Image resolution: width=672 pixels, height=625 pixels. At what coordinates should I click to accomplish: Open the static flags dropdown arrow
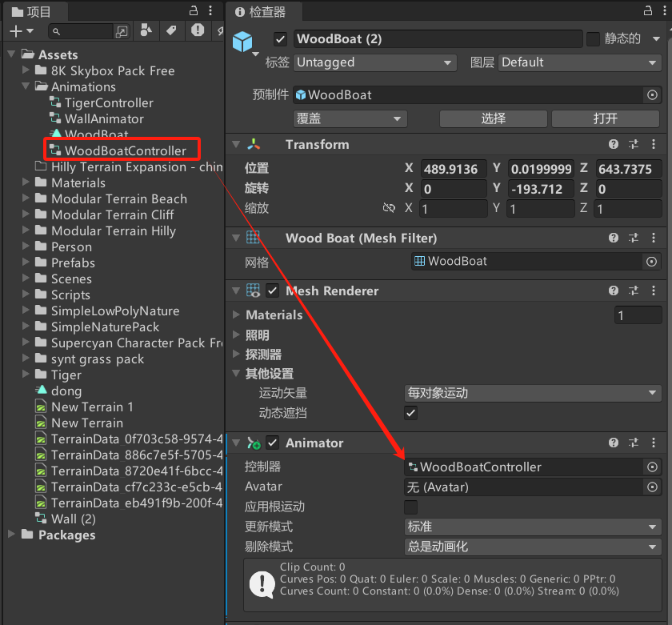tap(656, 39)
